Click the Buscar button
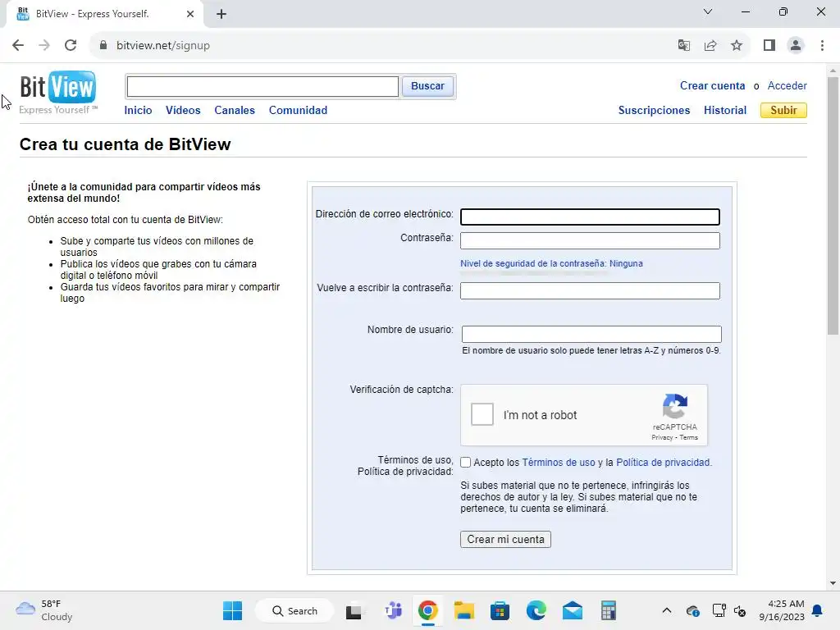840x630 pixels. pyautogui.click(x=427, y=86)
